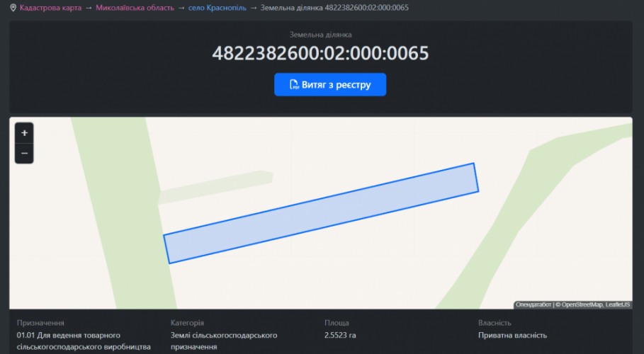
Task: Click the PDF file icon on the button
Action: 294,85
